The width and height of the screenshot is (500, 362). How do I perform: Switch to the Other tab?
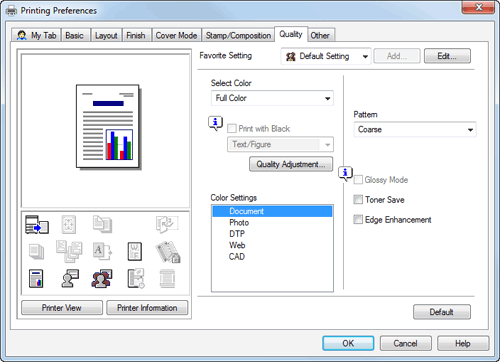pos(320,35)
